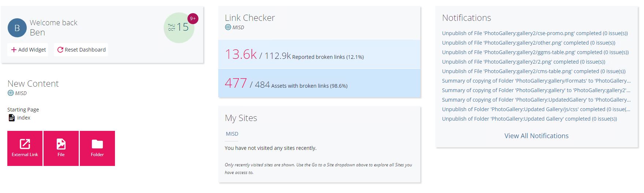Click globe icon under Link Checker
644x193 pixels.
pos(228,27)
